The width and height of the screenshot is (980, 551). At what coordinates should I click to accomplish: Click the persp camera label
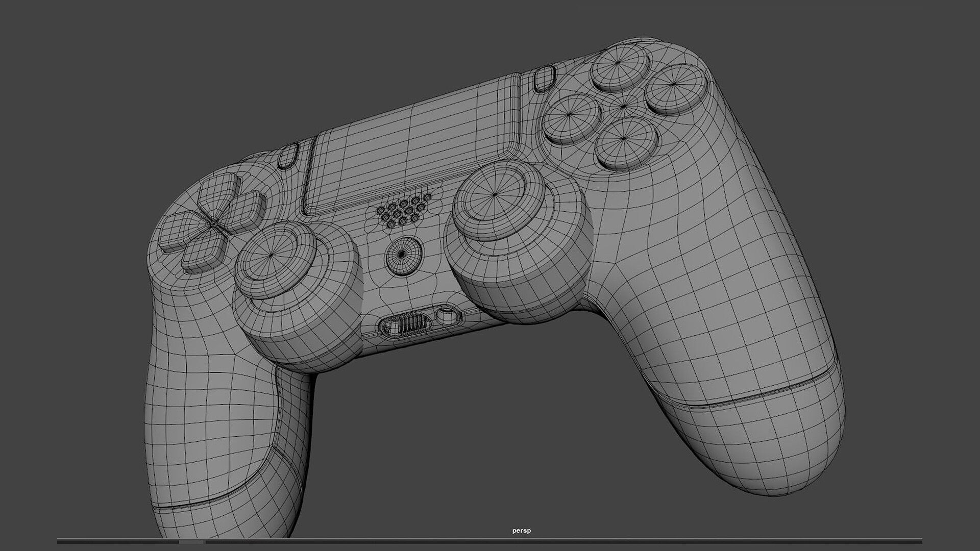tap(521, 531)
